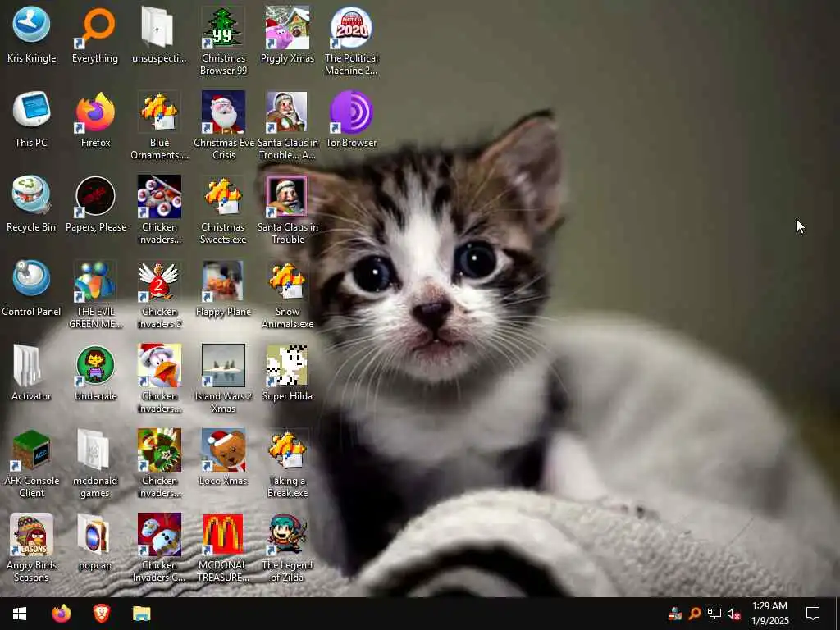Click the muted volume tray icon

pyautogui.click(x=733, y=614)
